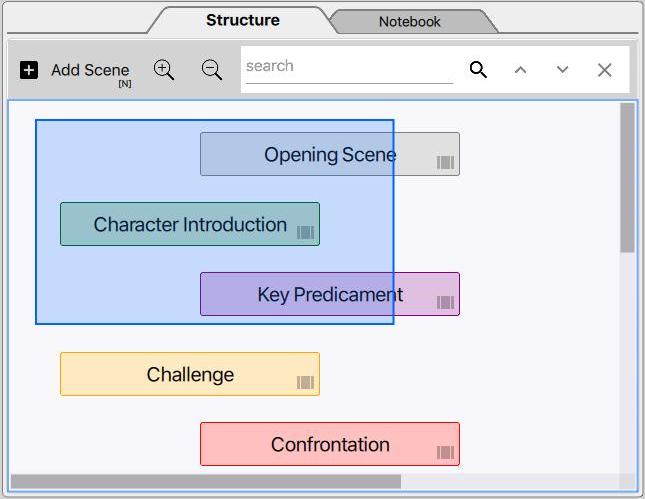Focus the search input field
The height and width of the screenshot is (499, 645).
pyautogui.click(x=349, y=67)
